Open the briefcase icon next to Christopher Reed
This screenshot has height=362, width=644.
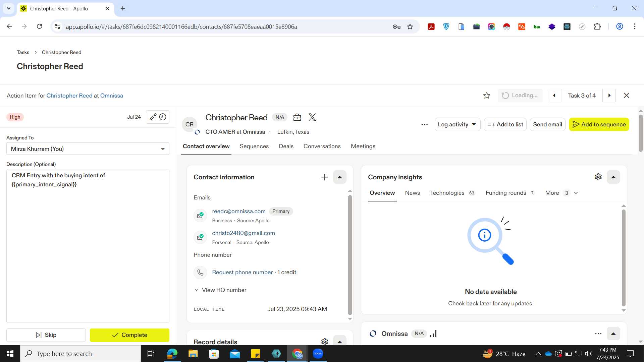pos(297,117)
